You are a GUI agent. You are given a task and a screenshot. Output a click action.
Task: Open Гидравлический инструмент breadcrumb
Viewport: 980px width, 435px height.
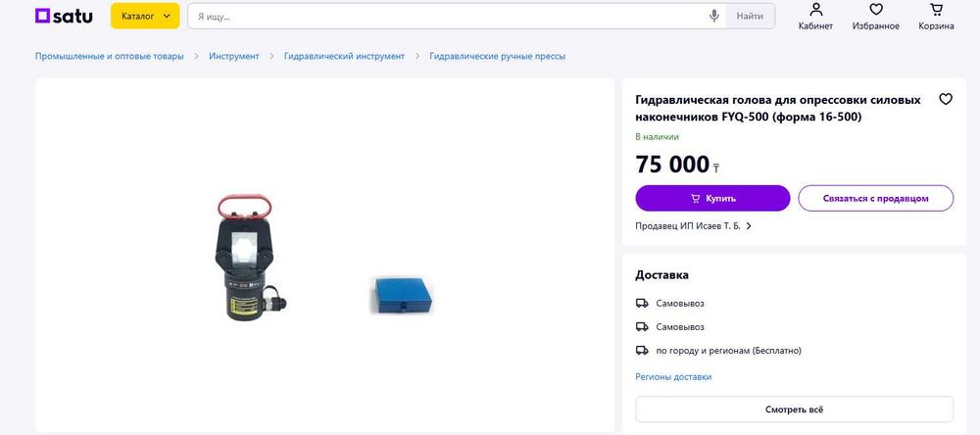(x=344, y=56)
